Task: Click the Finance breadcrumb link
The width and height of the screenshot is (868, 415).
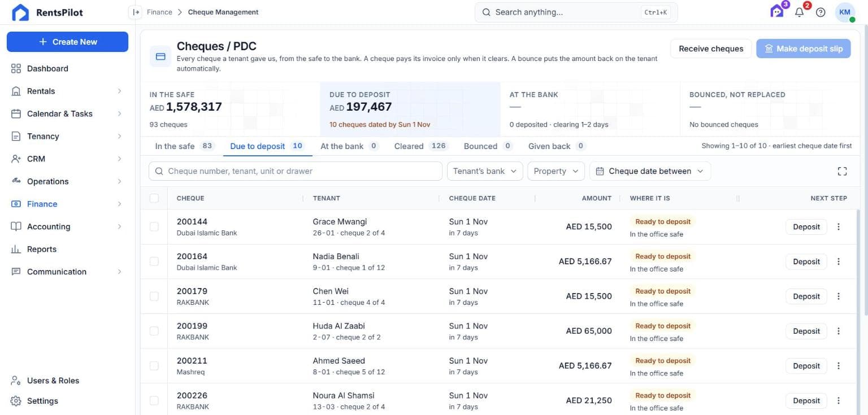Action: point(159,12)
